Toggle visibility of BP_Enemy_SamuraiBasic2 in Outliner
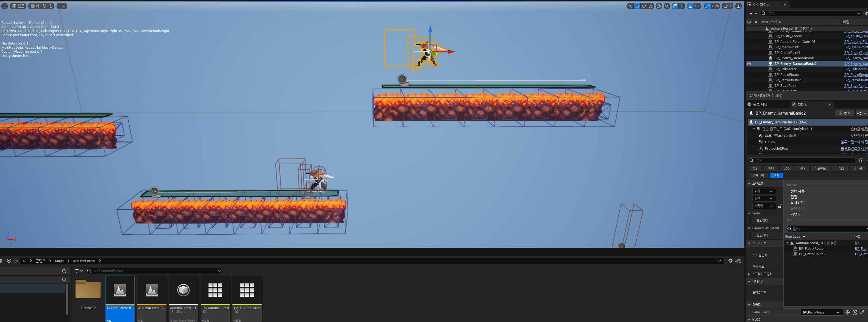The width and height of the screenshot is (868, 322). click(x=749, y=64)
